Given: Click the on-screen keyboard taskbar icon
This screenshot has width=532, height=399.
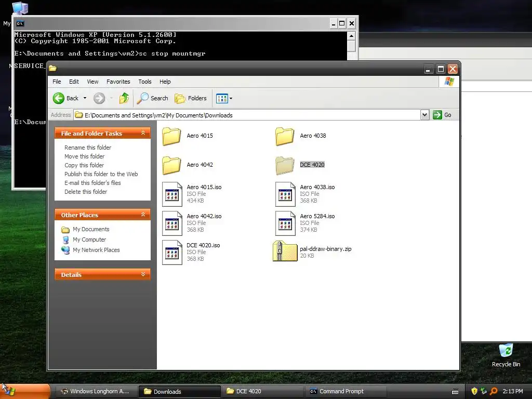Looking at the screenshot, I should (455, 392).
